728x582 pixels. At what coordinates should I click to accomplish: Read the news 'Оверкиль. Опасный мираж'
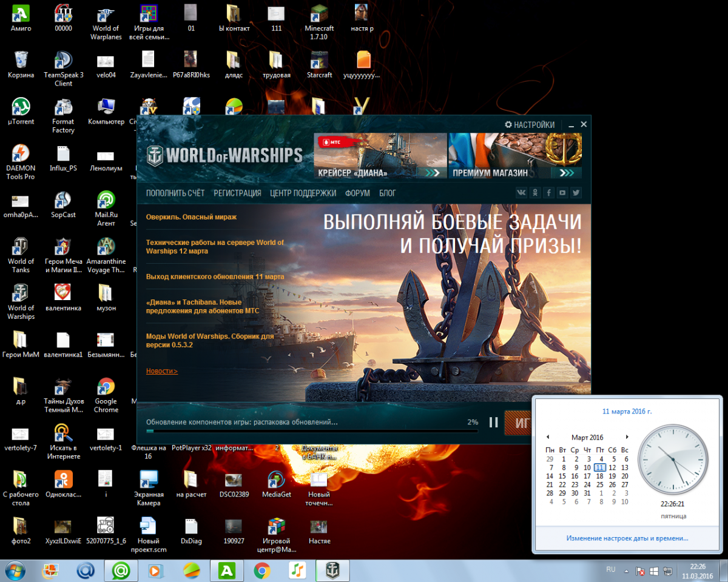pyautogui.click(x=191, y=216)
